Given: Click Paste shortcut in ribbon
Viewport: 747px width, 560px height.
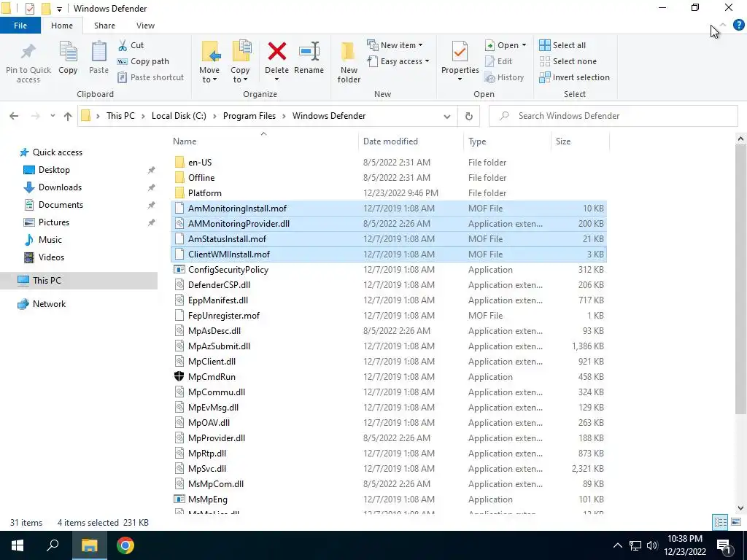Looking at the screenshot, I should pos(150,77).
